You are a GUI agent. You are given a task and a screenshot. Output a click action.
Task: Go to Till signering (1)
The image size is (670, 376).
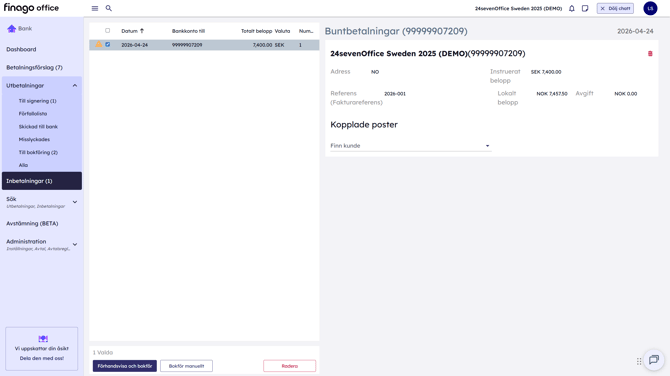click(38, 101)
